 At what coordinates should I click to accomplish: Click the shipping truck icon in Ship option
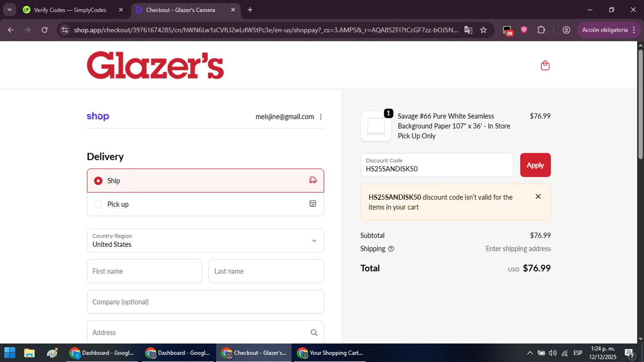pyautogui.click(x=313, y=180)
